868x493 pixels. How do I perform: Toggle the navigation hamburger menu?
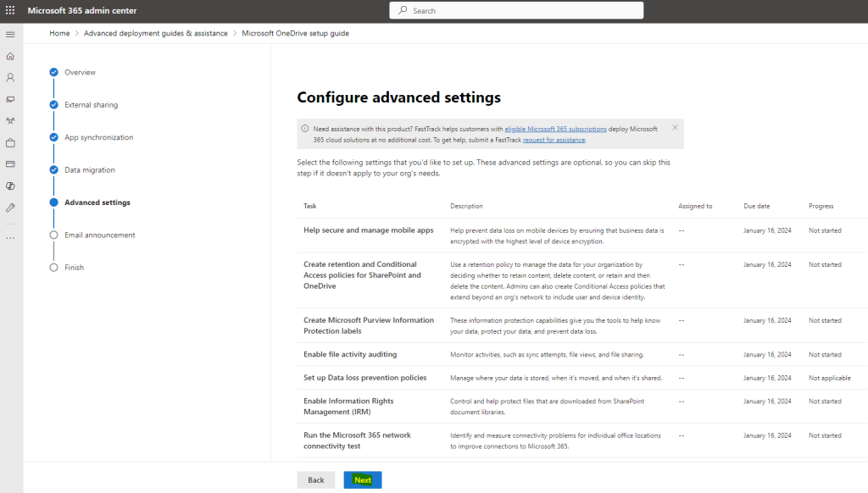coord(10,34)
